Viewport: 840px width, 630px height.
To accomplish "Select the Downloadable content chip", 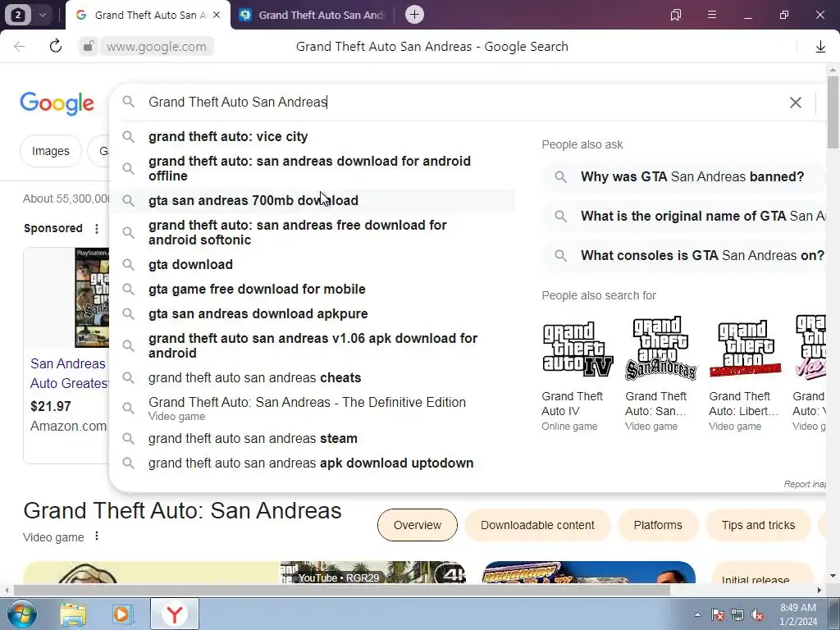I will point(537,525).
